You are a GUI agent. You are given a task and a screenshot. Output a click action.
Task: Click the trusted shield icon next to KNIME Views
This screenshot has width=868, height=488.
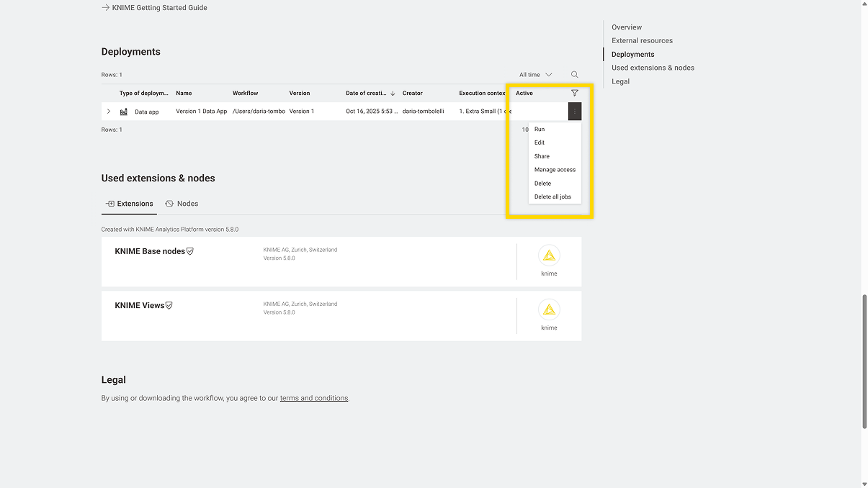click(x=169, y=305)
